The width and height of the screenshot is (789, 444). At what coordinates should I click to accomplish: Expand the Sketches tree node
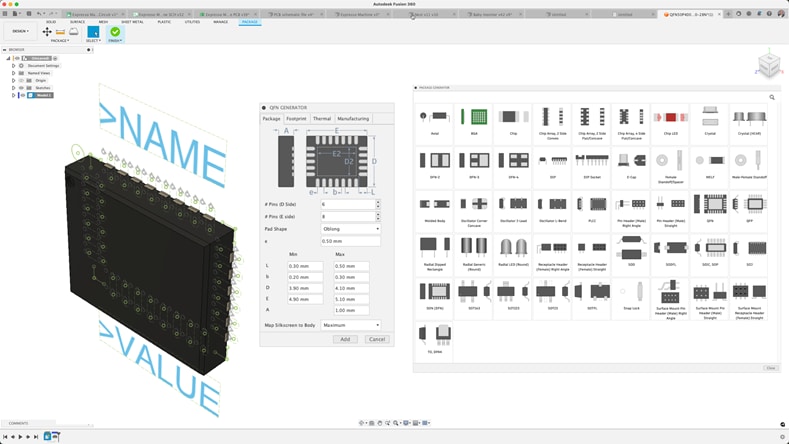(x=14, y=88)
